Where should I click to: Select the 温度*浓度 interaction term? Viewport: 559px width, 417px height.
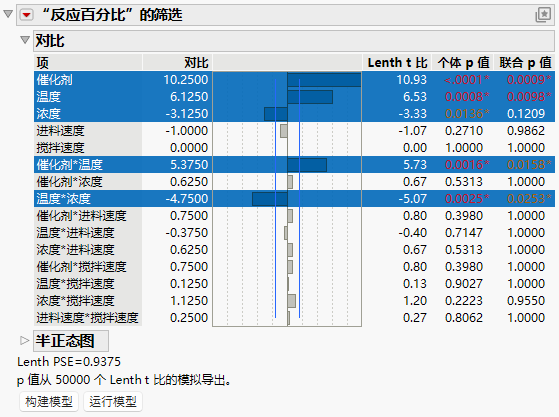63,199
